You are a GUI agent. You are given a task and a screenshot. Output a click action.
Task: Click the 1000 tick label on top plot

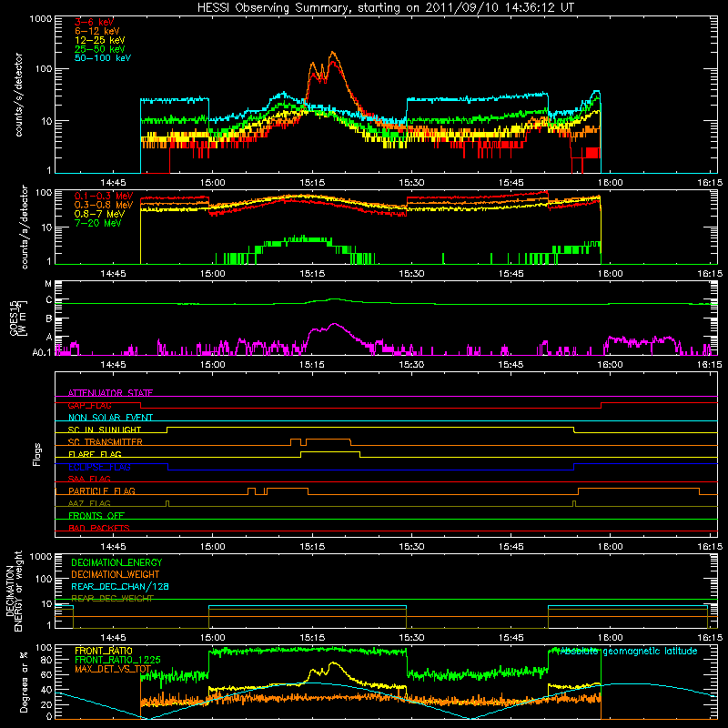pyautogui.click(x=40, y=19)
